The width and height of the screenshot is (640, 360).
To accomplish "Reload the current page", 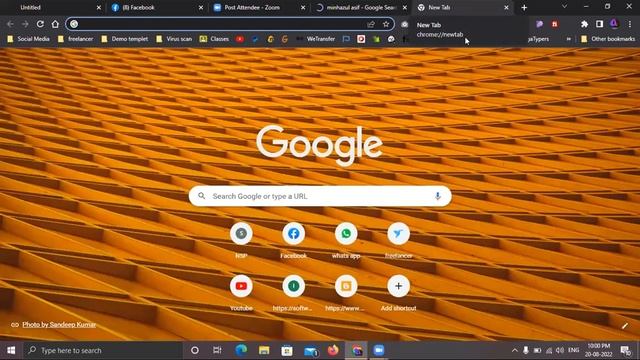I will tap(40, 24).
